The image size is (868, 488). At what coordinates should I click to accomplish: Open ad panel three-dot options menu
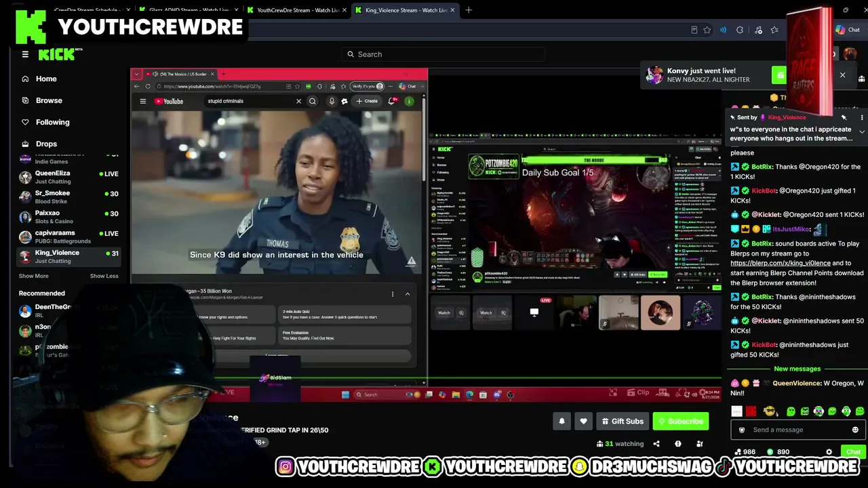point(392,294)
